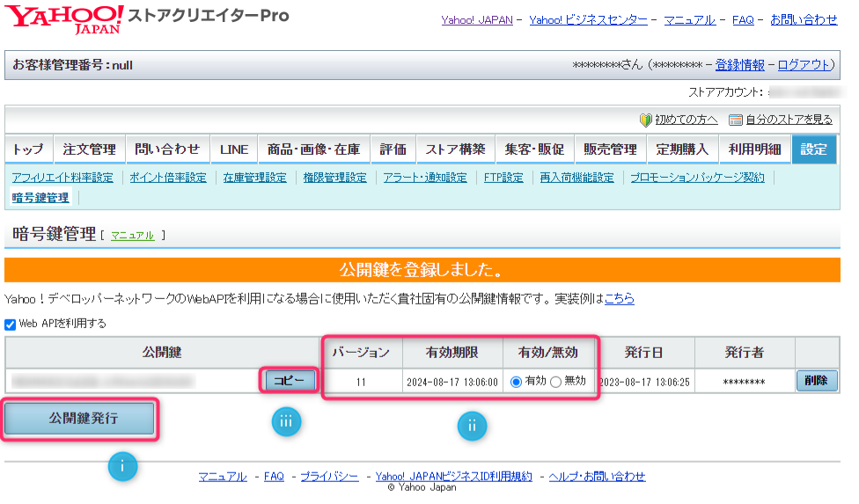Open アラート・通知設定 submenu link
This screenshot has width=859, height=504.
tap(425, 178)
